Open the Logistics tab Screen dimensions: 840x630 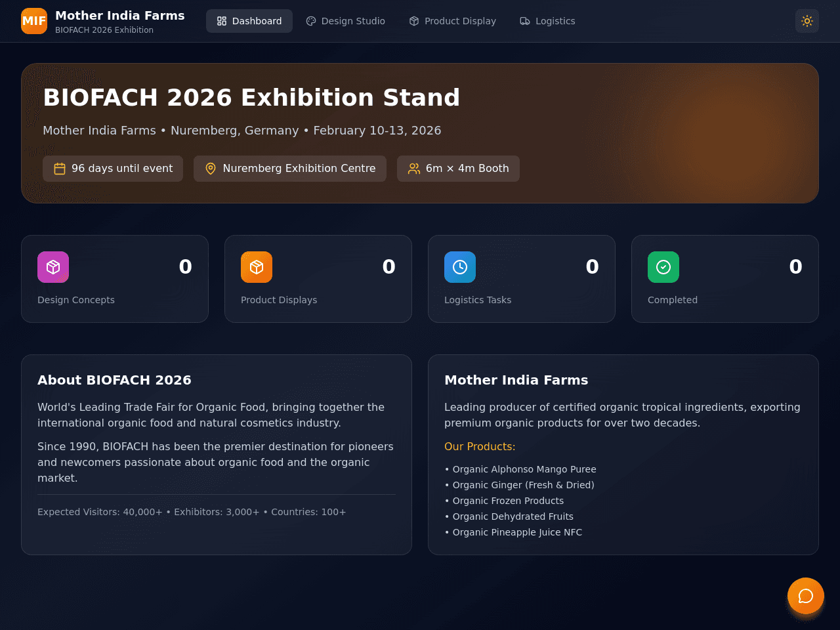[x=548, y=21]
